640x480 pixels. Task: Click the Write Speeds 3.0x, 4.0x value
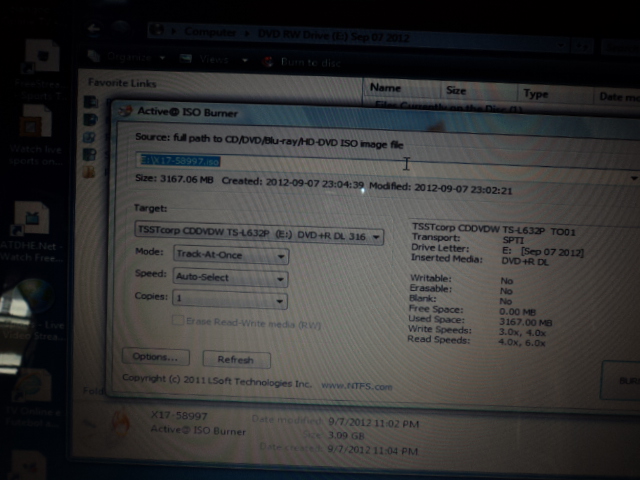click(x=522, y=333)
